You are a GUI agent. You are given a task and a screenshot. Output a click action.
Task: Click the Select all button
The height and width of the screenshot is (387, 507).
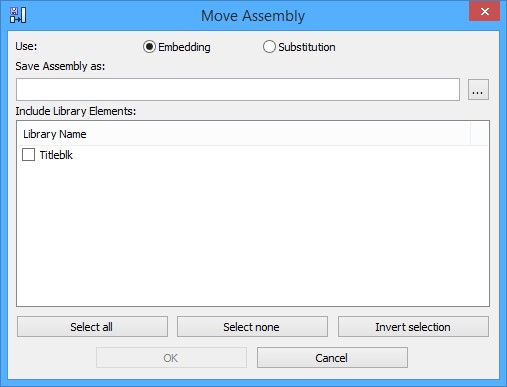(92, 327)
